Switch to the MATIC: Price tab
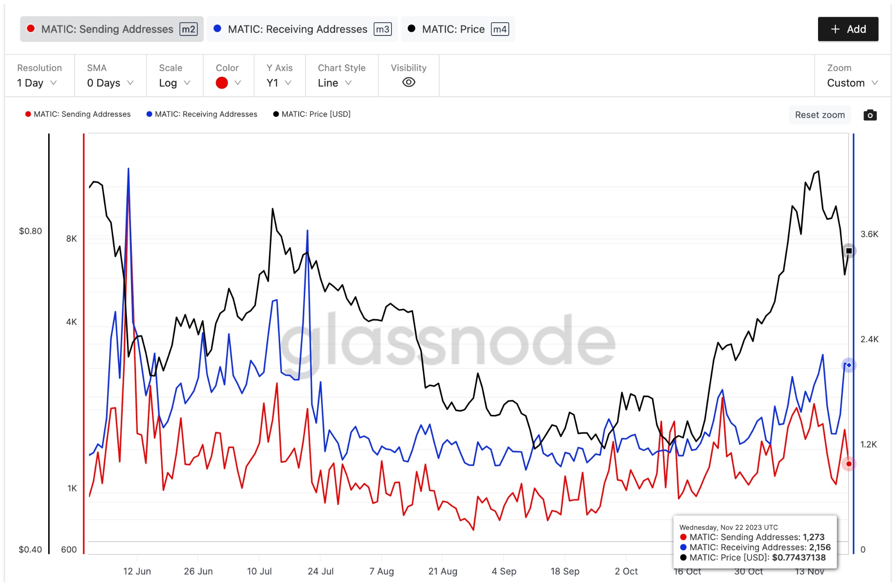894x588 pixels. click(453, 29)
